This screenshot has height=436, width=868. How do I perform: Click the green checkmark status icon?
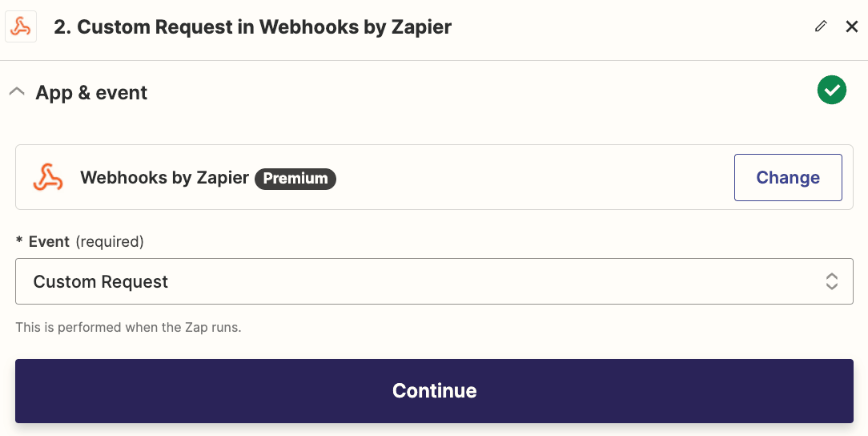coord(832,90)
